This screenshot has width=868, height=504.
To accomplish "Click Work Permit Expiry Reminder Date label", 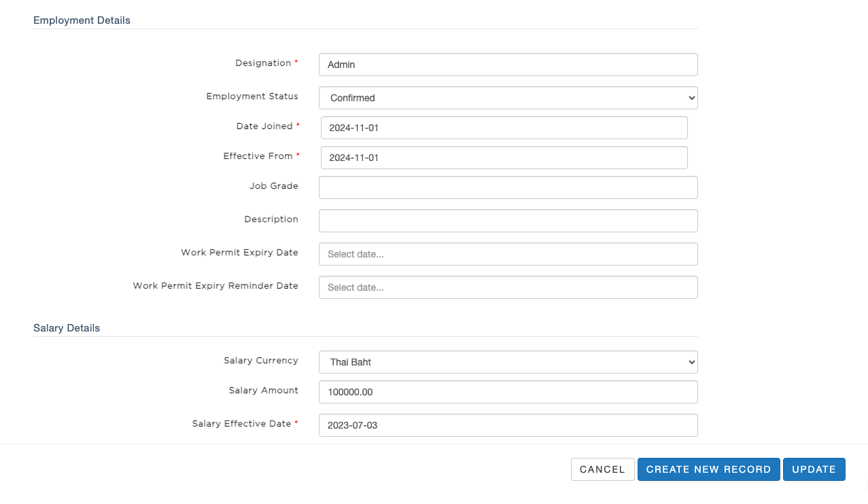I will click(215, 286).
